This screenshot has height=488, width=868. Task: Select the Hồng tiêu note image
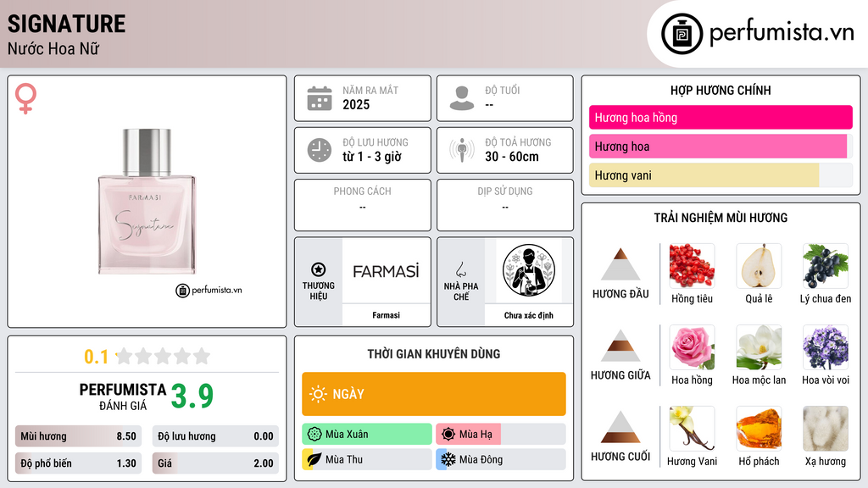click(692, 265)
